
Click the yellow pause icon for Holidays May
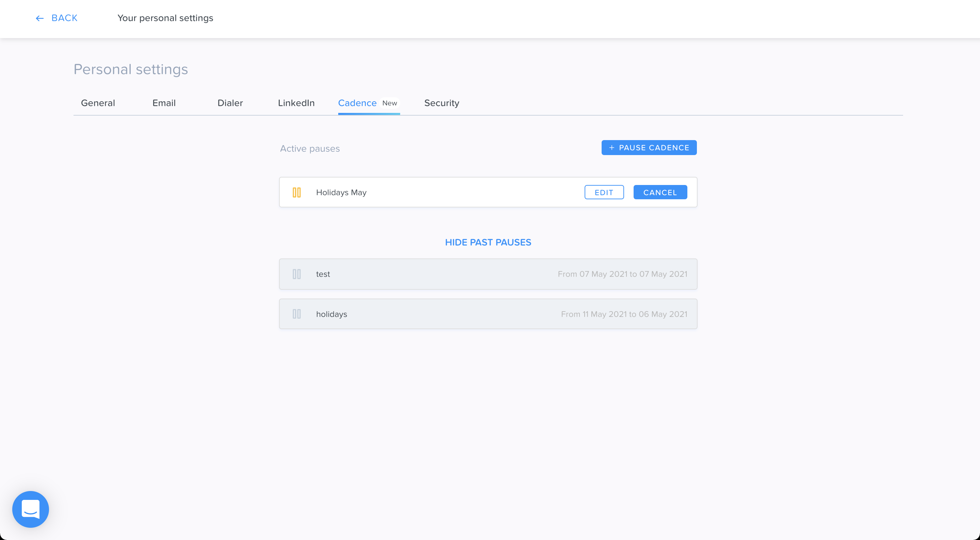point(296,192)
